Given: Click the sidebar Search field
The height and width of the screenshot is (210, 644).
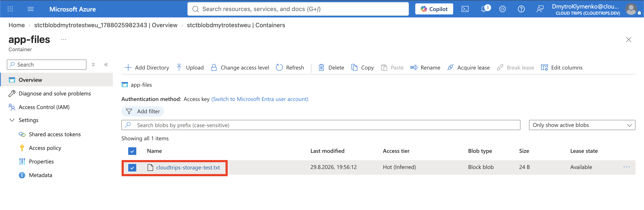Looking at the screenshot, I should pos(46,65).
